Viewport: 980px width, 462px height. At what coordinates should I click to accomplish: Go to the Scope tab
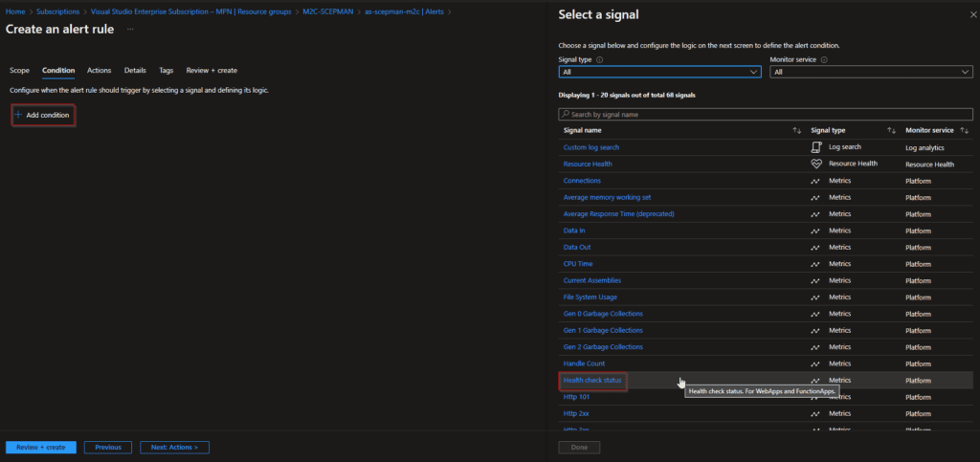[x=19, y=70]
